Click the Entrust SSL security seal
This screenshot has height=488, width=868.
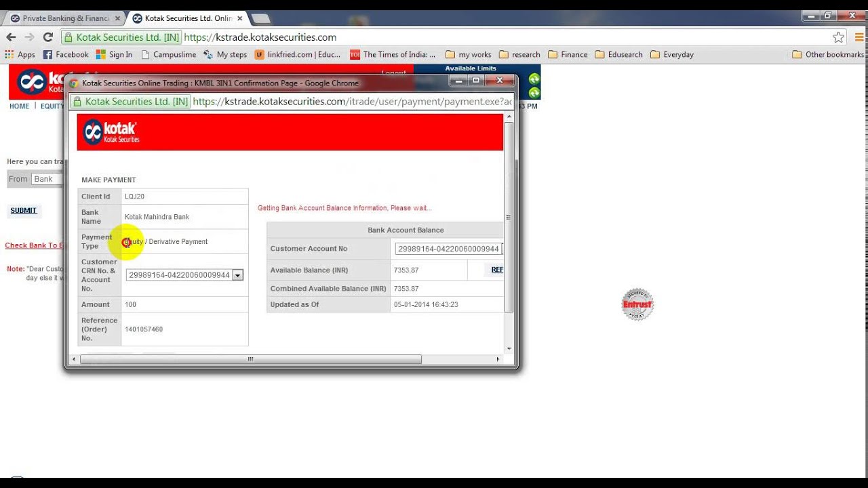point(637,304)
